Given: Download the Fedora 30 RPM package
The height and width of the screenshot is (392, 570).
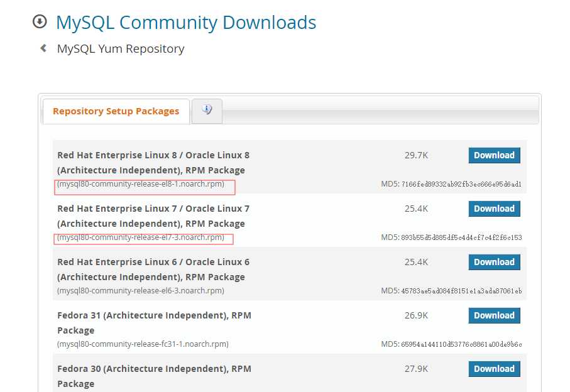Looking at the screenshot, I should tap(494, 369).
